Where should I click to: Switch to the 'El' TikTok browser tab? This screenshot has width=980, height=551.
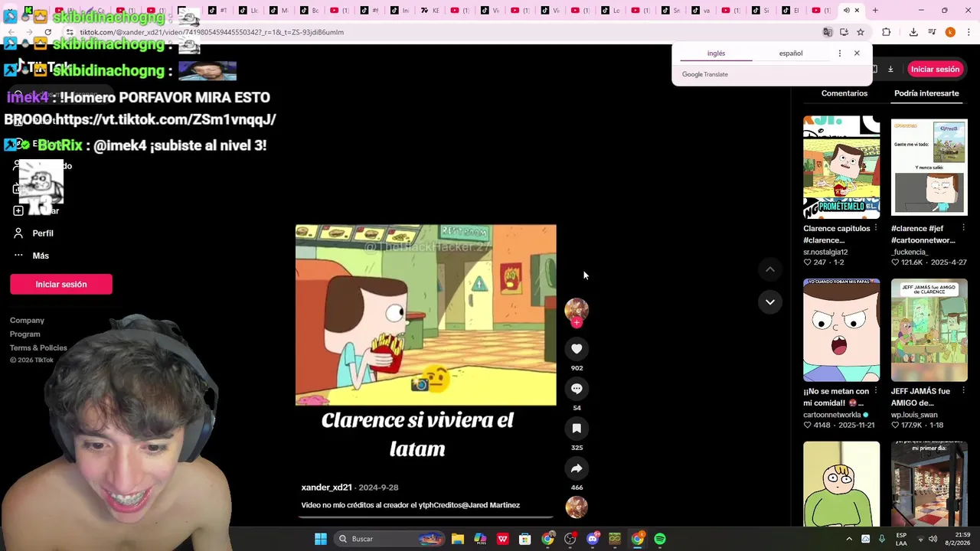[791, 10]
